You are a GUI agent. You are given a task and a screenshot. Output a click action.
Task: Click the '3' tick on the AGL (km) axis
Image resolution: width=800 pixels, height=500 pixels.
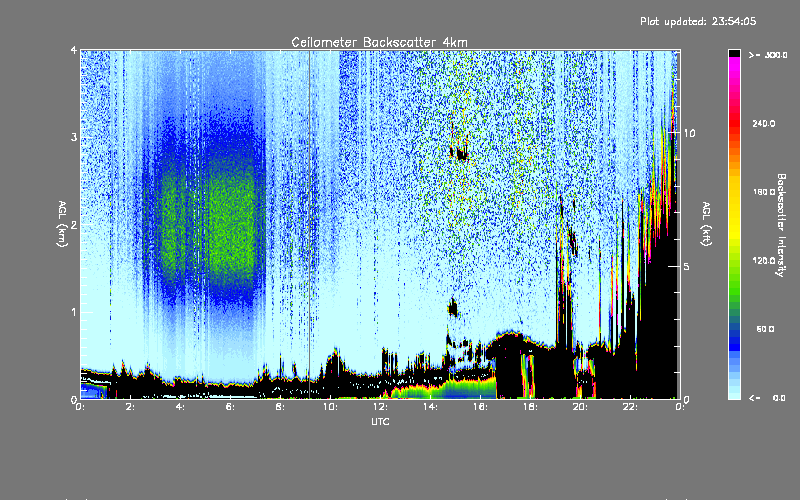coord(74,137)
